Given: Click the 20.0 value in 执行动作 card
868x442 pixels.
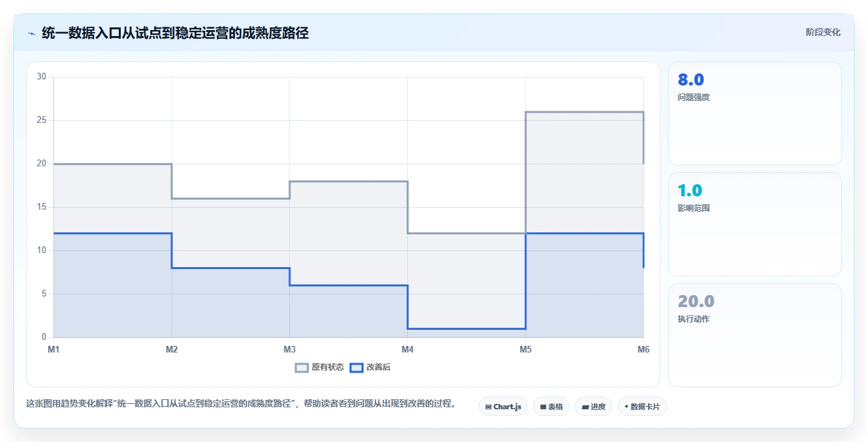Looking at the screenshot, I should click(696, 301).
